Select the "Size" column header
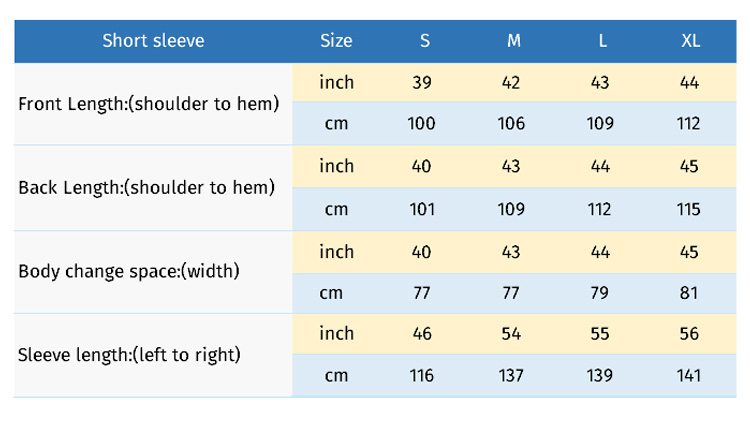The height and width of the screenshot is (423, 750). [x=336, y=41]
